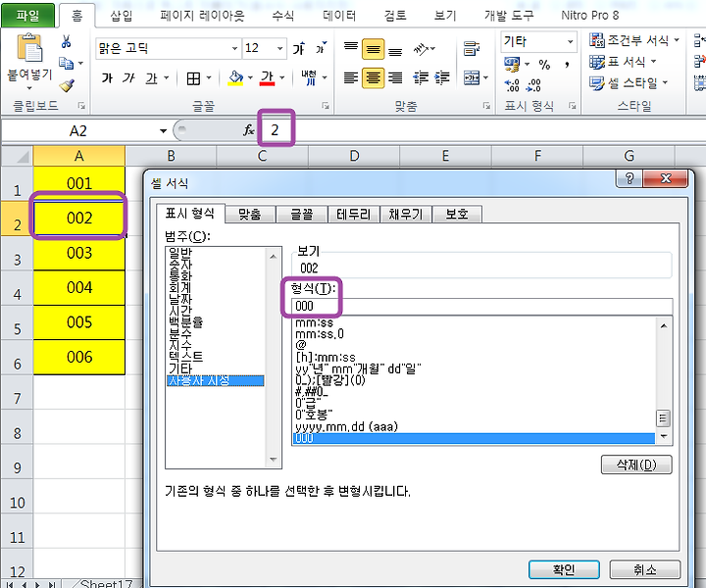Switch to the 페이지 레이아웃 tab
The height and width of the screenshot is (588, 706).
[x=202, y=16]
